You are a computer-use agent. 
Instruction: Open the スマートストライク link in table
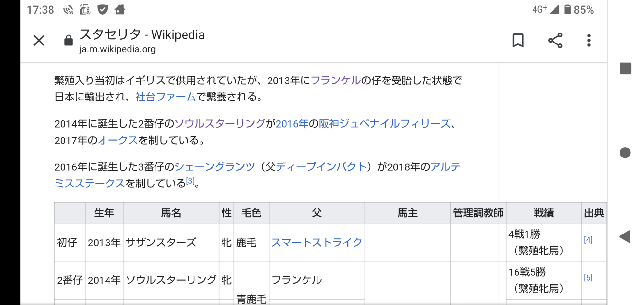317,243
